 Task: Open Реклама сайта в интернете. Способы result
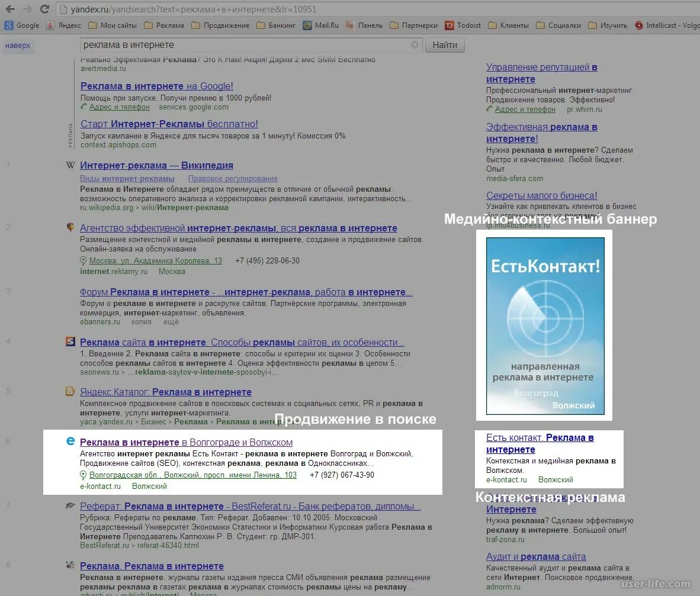(242, 343)
